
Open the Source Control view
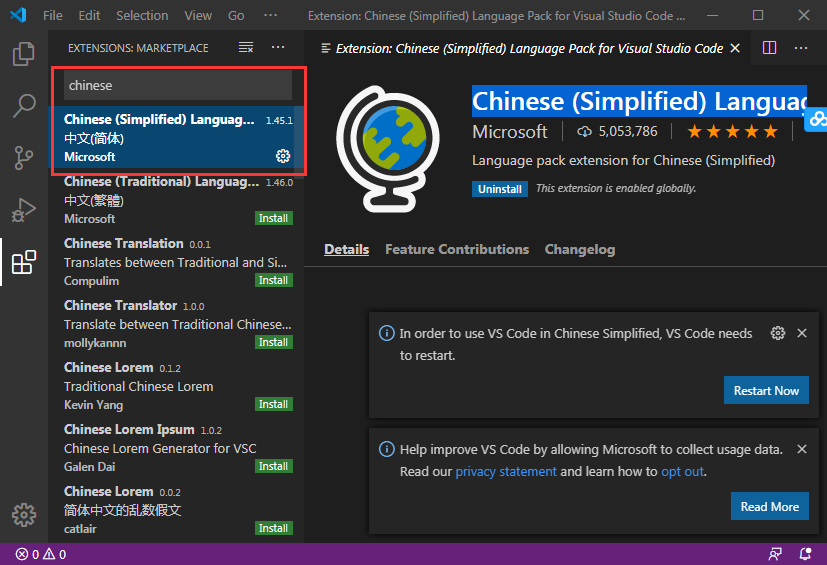point(24,158)
